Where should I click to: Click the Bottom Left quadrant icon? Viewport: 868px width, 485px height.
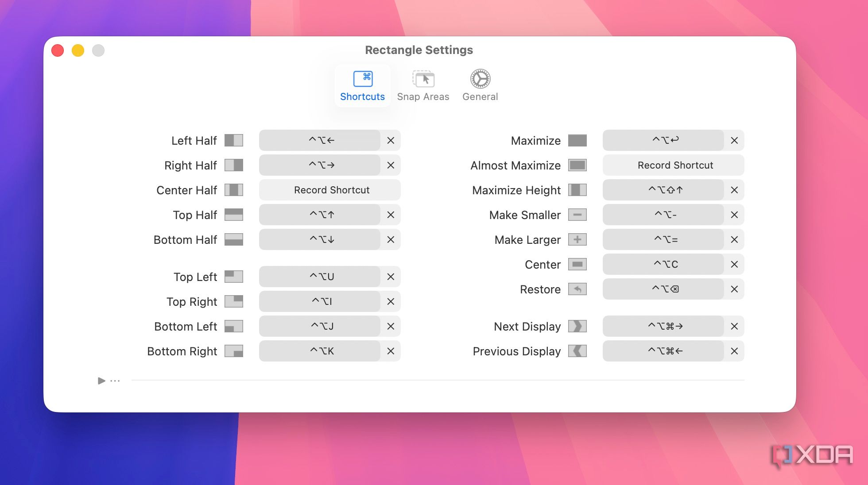click(234, 326)
